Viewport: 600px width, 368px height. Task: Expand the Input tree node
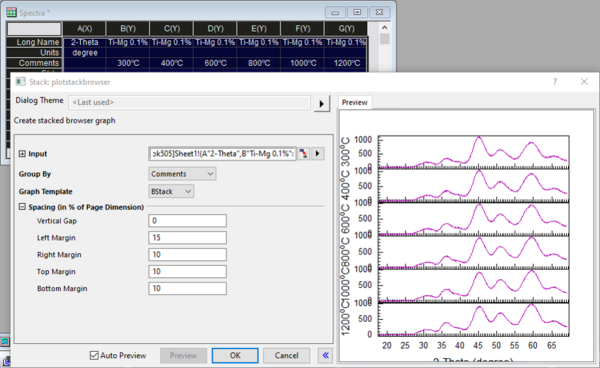point(22,154)
